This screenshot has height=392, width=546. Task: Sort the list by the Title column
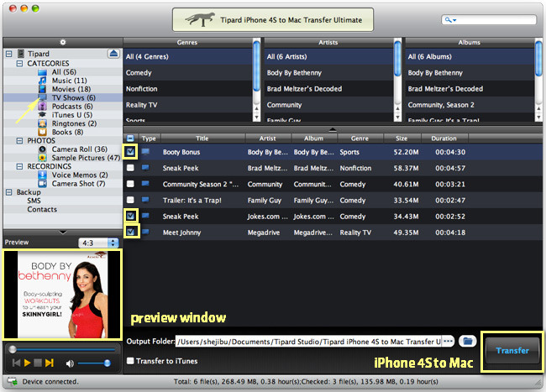(202, 139)
